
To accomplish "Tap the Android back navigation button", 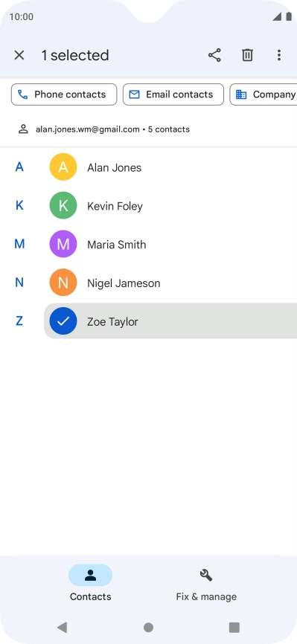I will [62, 627].
